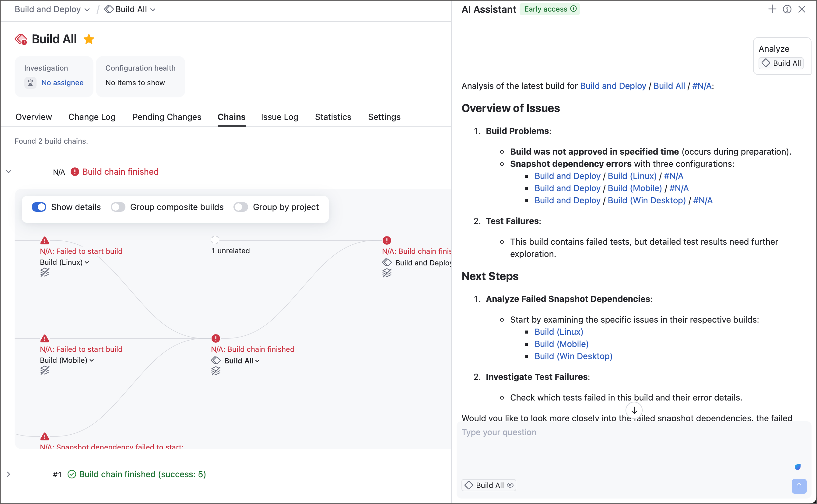Click the No assignee link
Viewport: 817px width, 504px height.
(62, 83)
